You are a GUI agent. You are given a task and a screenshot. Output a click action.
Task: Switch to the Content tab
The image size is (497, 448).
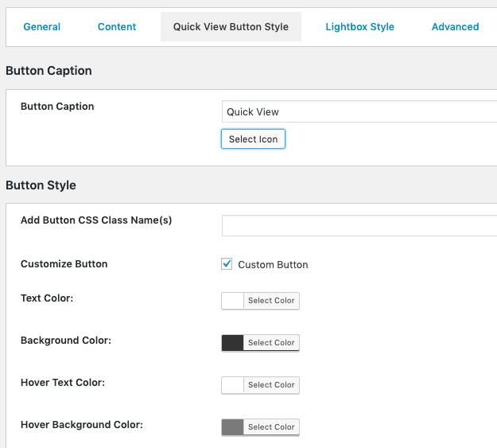(117, 27)
